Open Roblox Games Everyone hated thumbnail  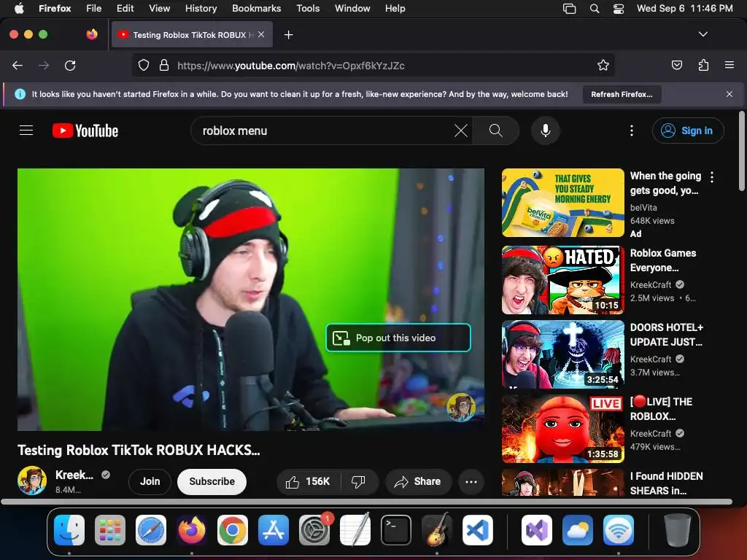pyautogui.click(x=562, y=280)
